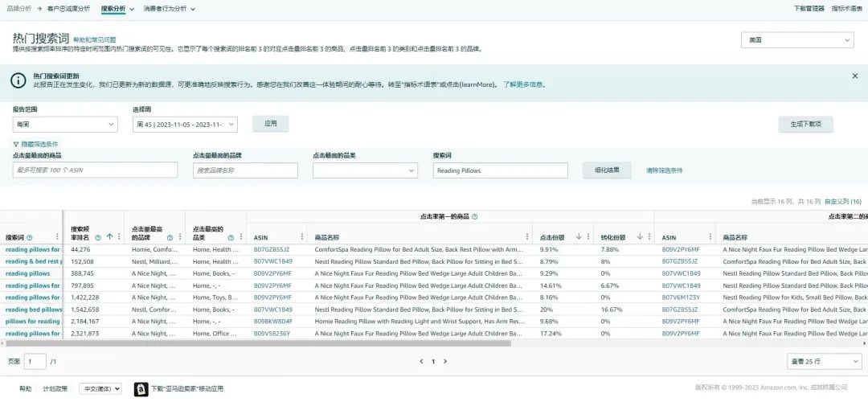
Task: Open the 选择周 week selector dropdown
Action: coord(185,125)
